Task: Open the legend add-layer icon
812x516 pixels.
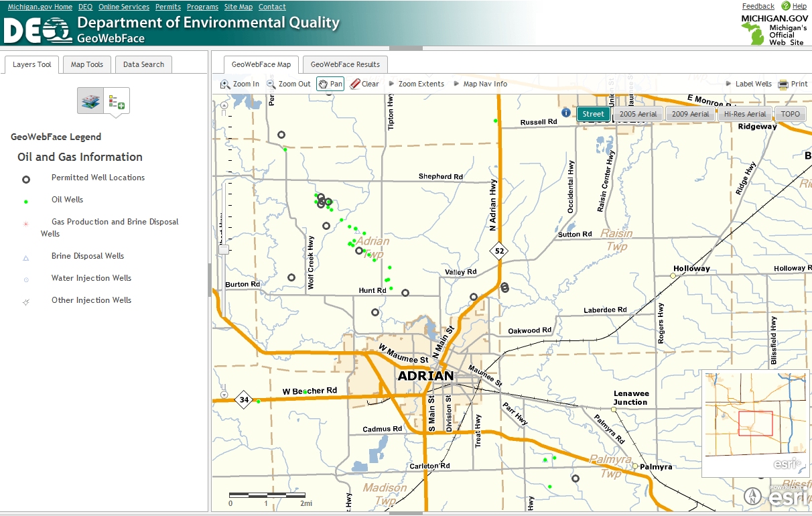Action: point(117,101)
